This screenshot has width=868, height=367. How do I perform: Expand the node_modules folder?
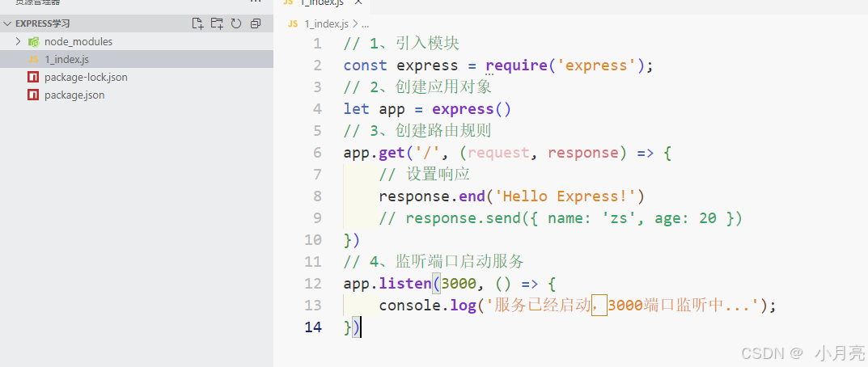18,41
